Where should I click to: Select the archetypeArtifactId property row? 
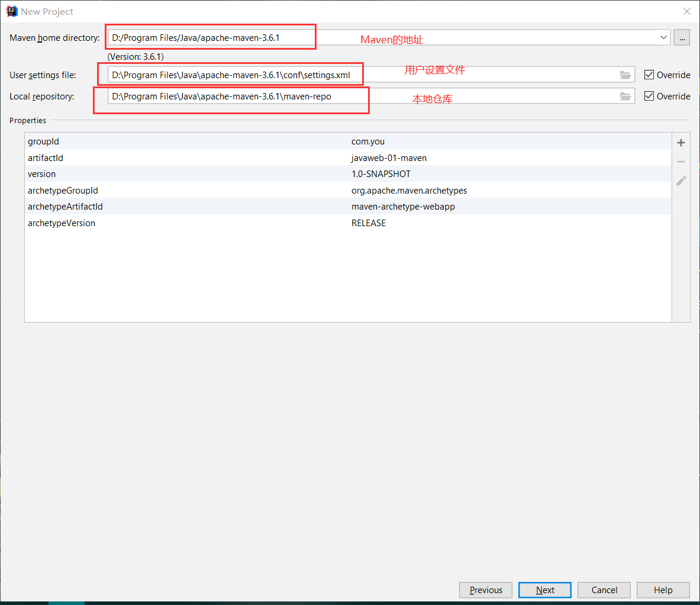348,206
